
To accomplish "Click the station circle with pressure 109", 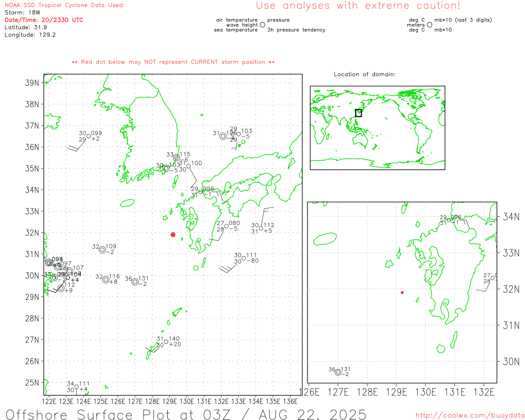I will coord(103,249).
